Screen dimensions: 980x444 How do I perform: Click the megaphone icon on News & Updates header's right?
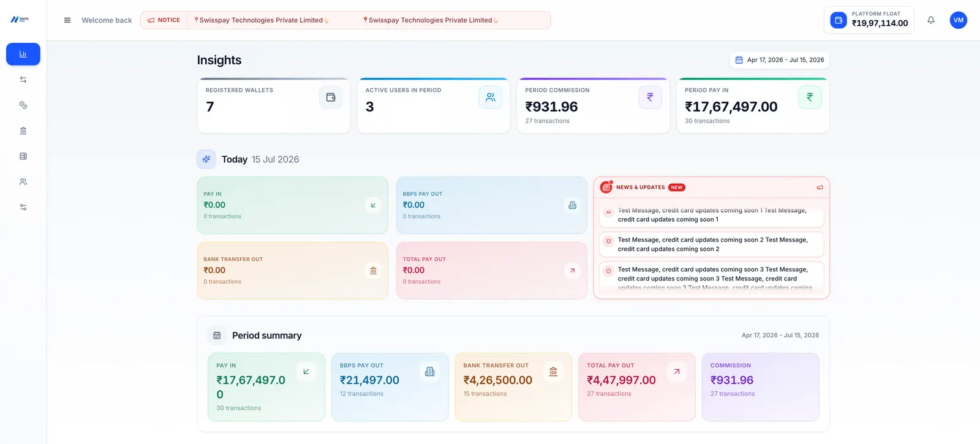[820, 187]
